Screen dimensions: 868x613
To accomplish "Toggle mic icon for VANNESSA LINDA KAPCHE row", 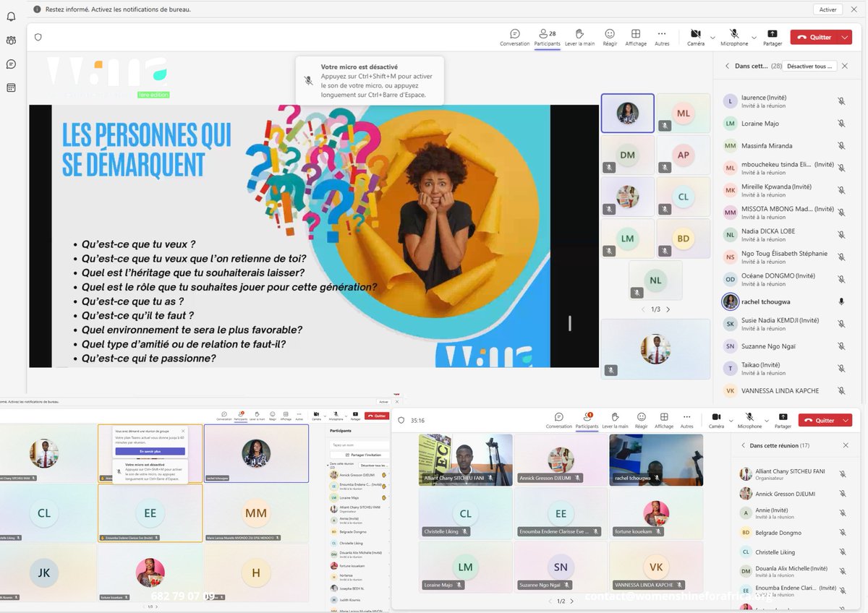I will click(x=841, y=390).
